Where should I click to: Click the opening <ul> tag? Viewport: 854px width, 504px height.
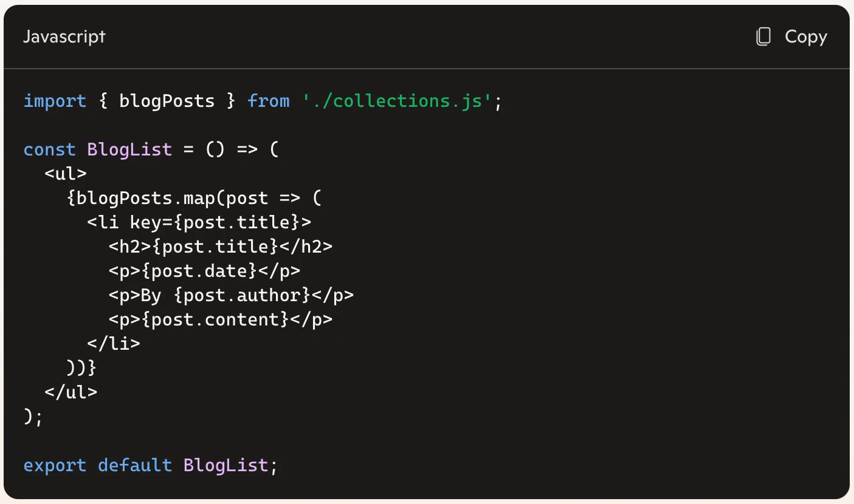[x=66, y=174]
